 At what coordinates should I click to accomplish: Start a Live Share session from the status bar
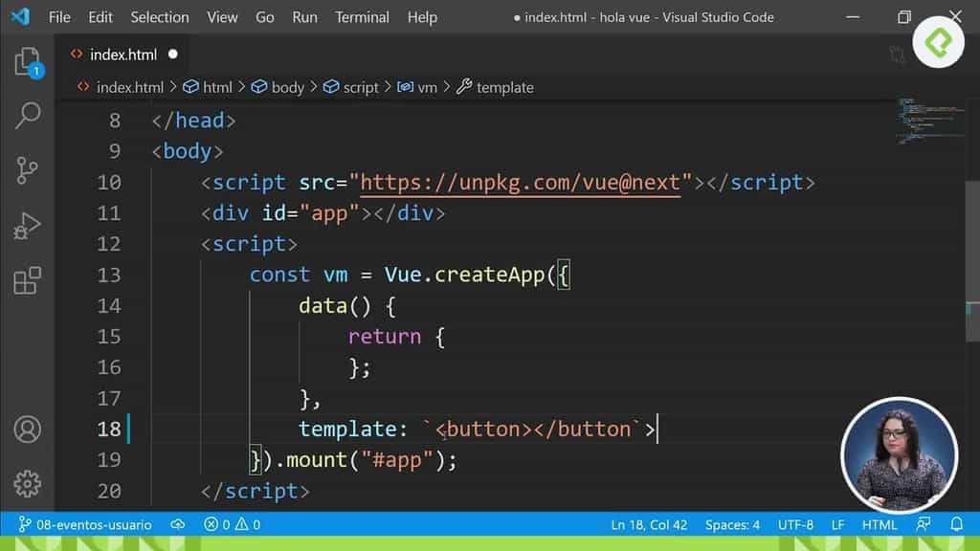click(x=923, y=524)
